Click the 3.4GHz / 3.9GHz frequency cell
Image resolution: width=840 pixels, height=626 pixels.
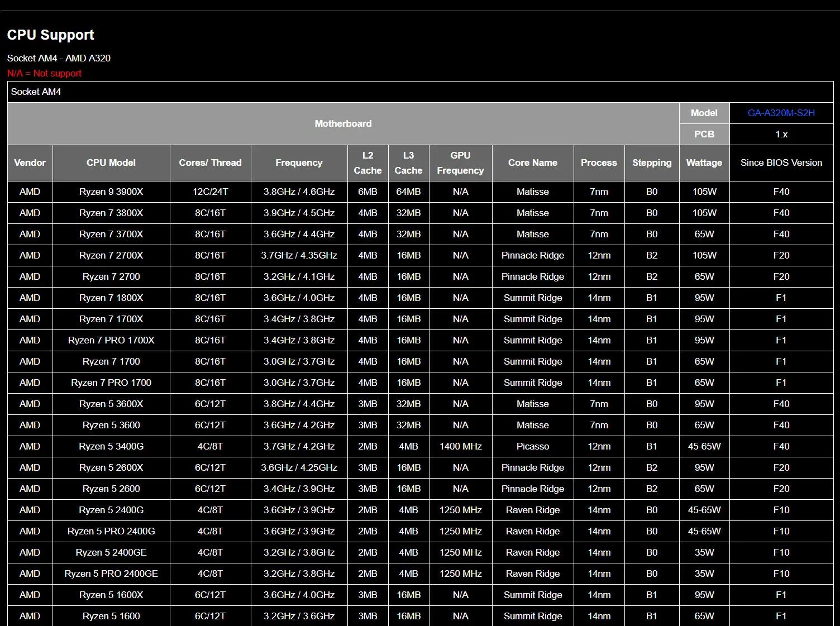pyautogui.click(x=299, y=489)
